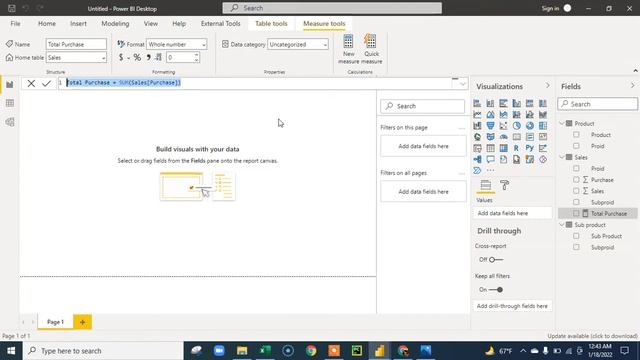The image size is (640, 360).
Task: Check Subproid field under Sales table
Action: [x=576, y=202]
